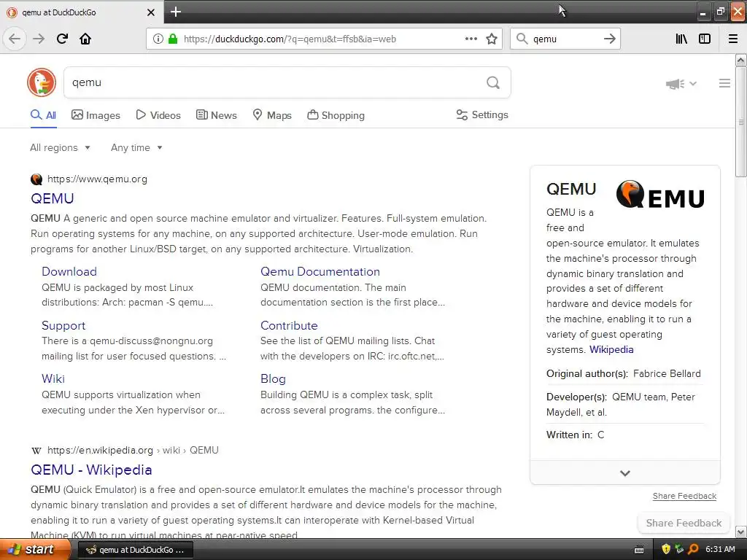The height and width of the screenshot is (560, 747).
Task: Click the magnifier tray icon
Action: [x=693, y=549]
